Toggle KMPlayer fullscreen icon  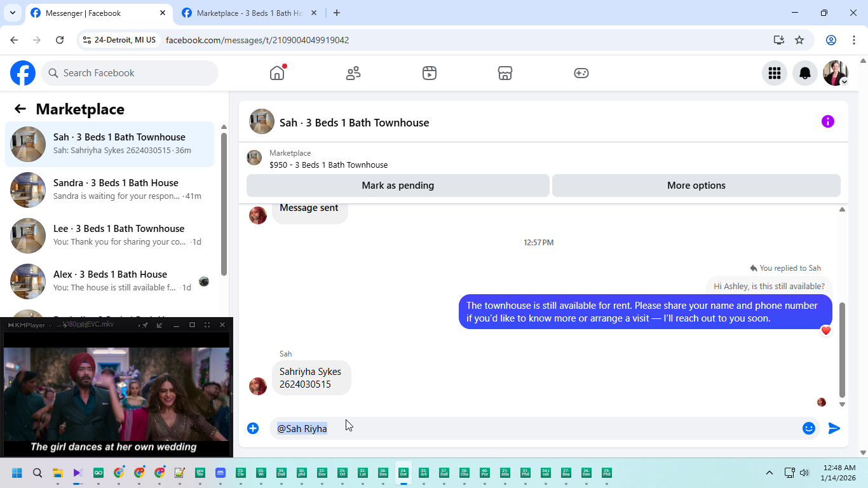pyautogui.click(x=207, y=325)
